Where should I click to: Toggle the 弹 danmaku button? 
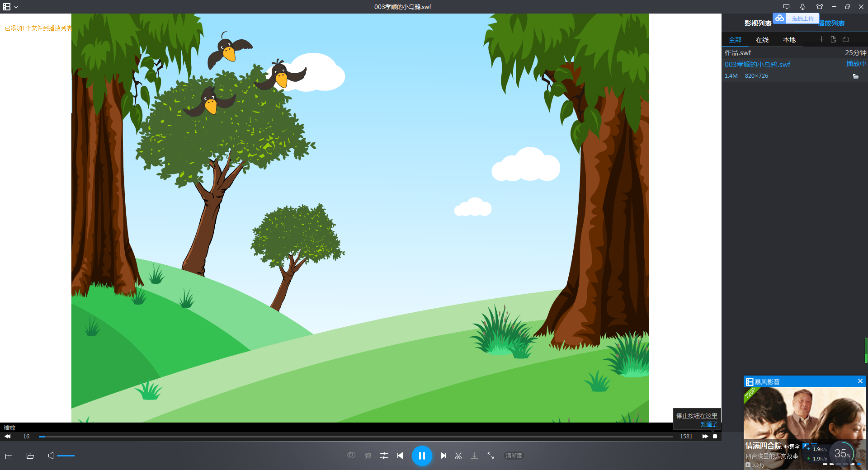(x=368, y=456)
